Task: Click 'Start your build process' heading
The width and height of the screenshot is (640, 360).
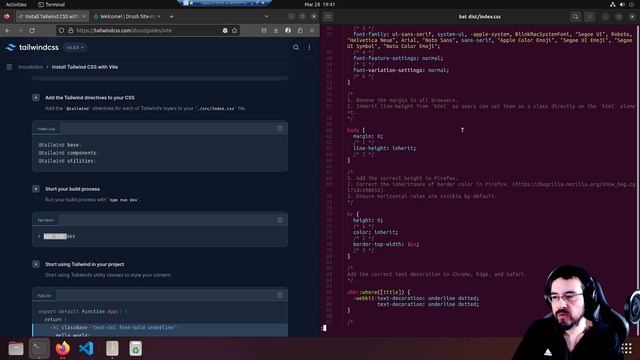Action: pos(72,189)
